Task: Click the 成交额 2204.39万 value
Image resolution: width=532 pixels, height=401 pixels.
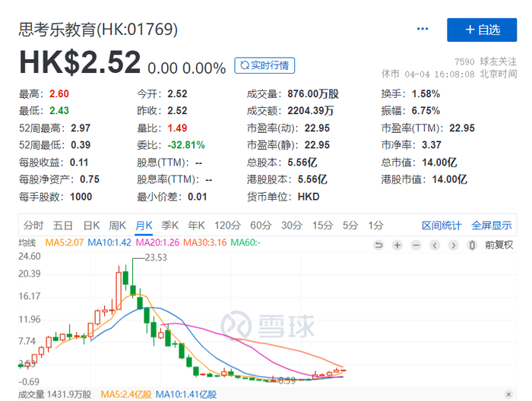Action: click(x=310, y=111)
